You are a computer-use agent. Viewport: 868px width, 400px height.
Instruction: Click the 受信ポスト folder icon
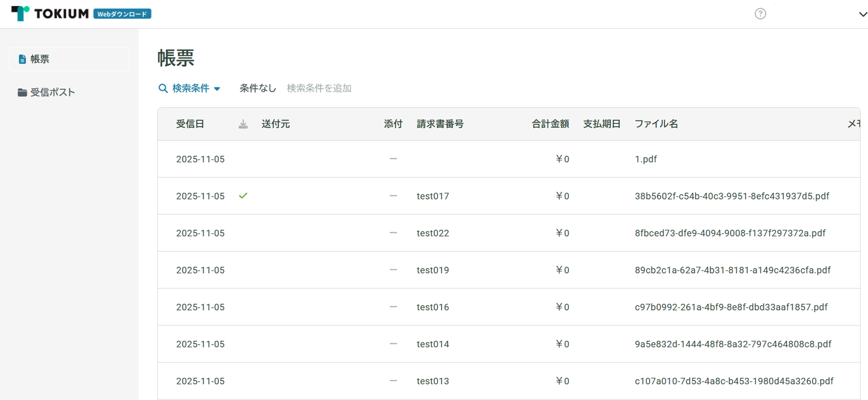point(22,92)
